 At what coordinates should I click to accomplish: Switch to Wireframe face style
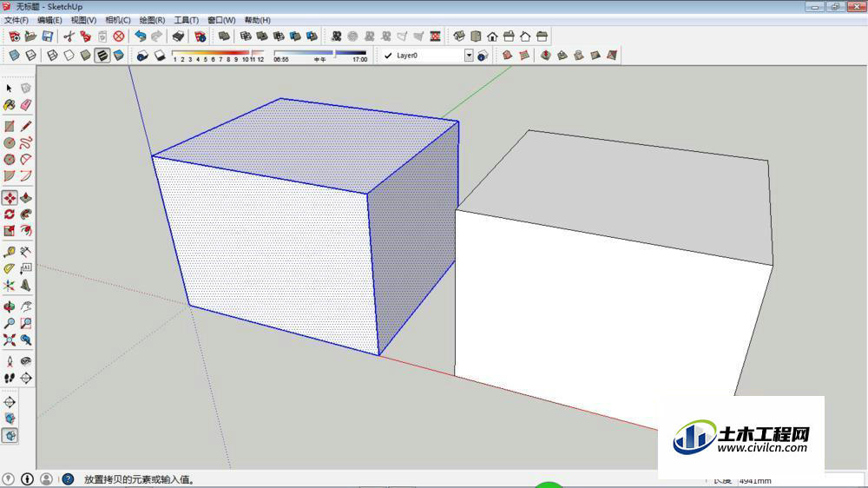click(52, 56)
